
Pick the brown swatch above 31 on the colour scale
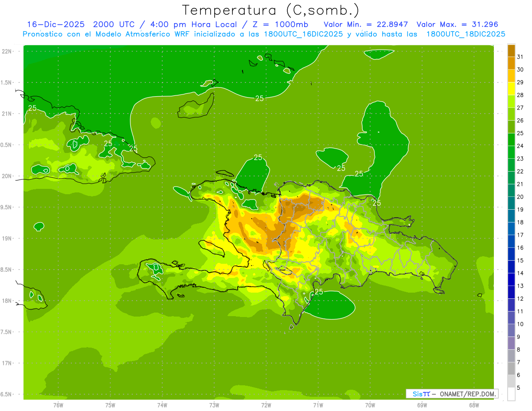[511, 51]
